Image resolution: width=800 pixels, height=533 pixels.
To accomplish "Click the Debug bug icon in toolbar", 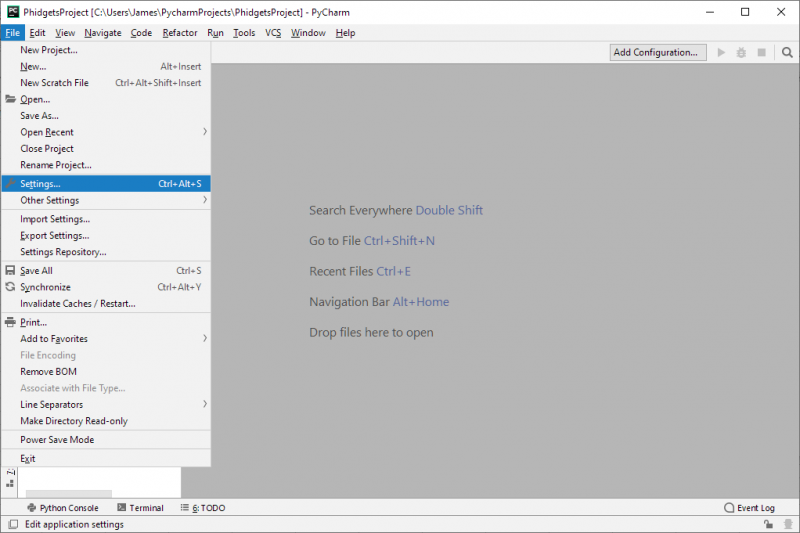I will (x=741, y=53).
